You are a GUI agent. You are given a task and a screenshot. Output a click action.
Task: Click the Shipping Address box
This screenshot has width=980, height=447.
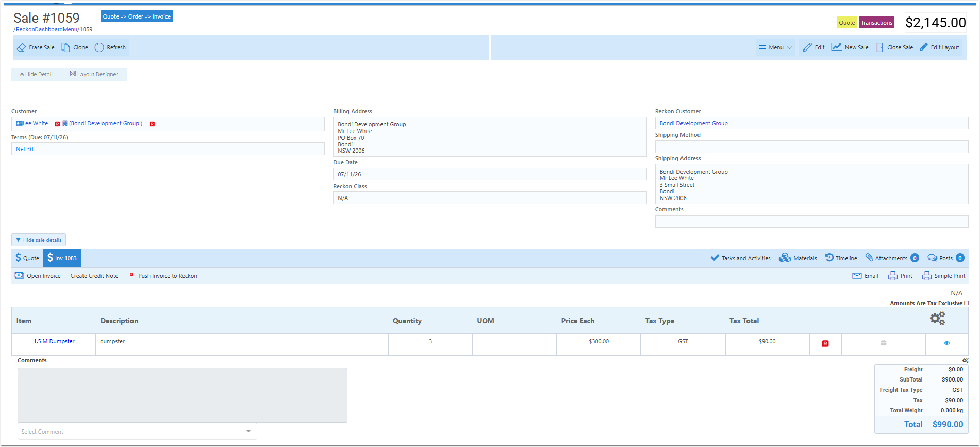(x=811, y=184)
